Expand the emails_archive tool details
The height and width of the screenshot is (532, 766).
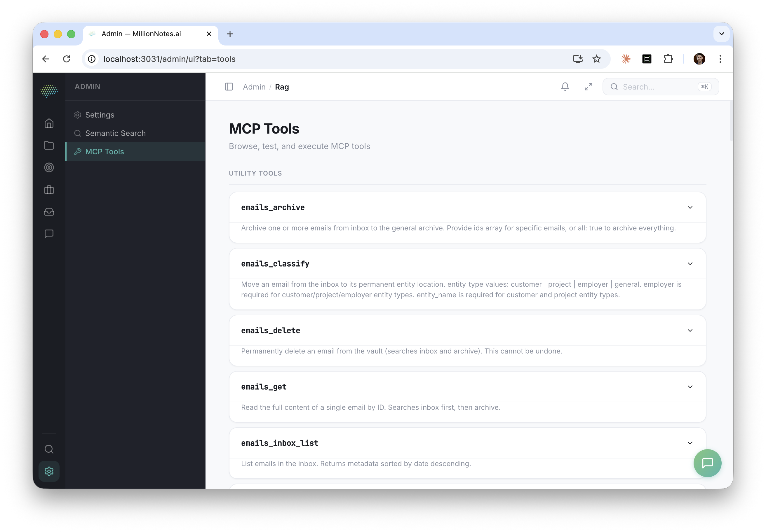690,207
